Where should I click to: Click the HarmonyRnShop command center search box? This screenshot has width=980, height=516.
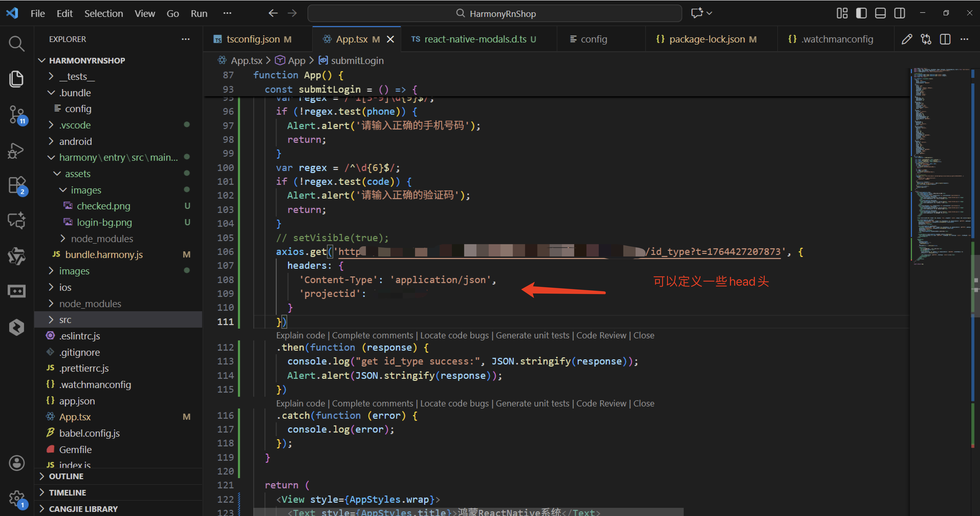(495, 13)
